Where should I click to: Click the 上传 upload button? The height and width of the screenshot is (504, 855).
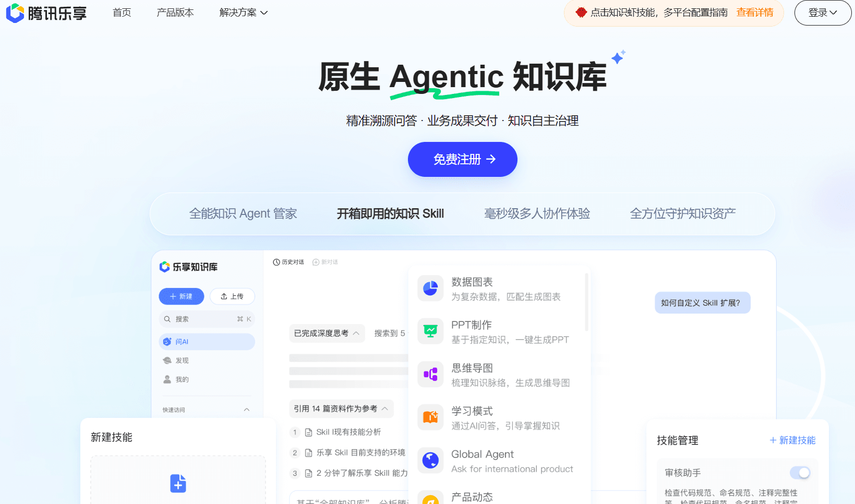[x=232, y=296]
